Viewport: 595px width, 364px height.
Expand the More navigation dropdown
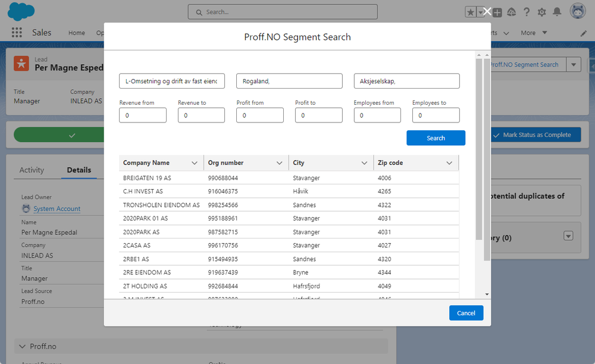(534, 33)
